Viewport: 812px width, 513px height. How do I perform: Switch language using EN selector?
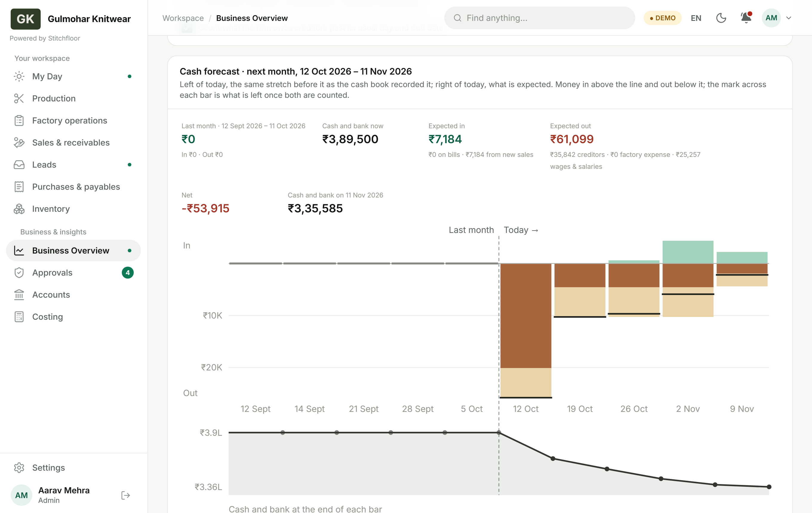(696, 18)
